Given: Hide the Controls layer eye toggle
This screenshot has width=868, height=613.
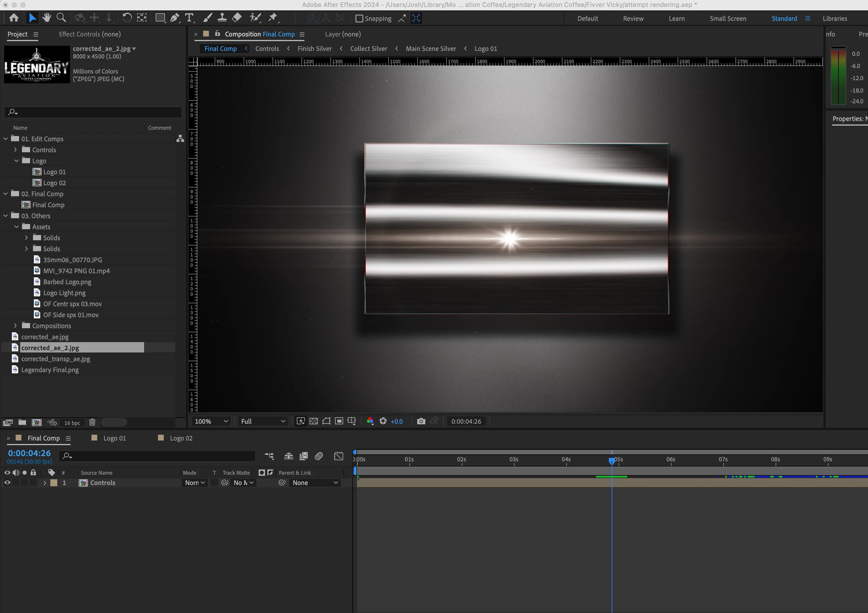Looking at the screenshot, I should point(7,482).
